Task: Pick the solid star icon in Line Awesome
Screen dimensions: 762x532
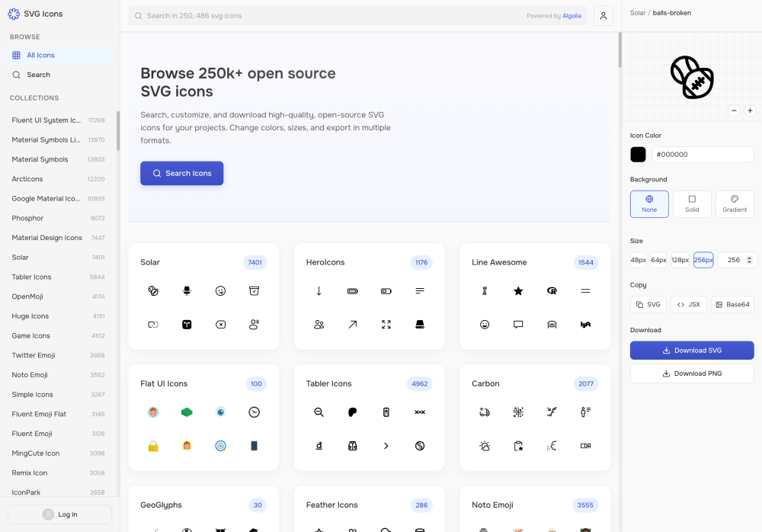Action: tap(518, 291)
